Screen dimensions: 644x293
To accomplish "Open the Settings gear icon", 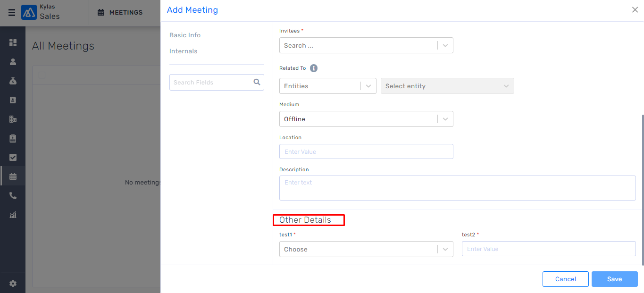I will 13,284.
